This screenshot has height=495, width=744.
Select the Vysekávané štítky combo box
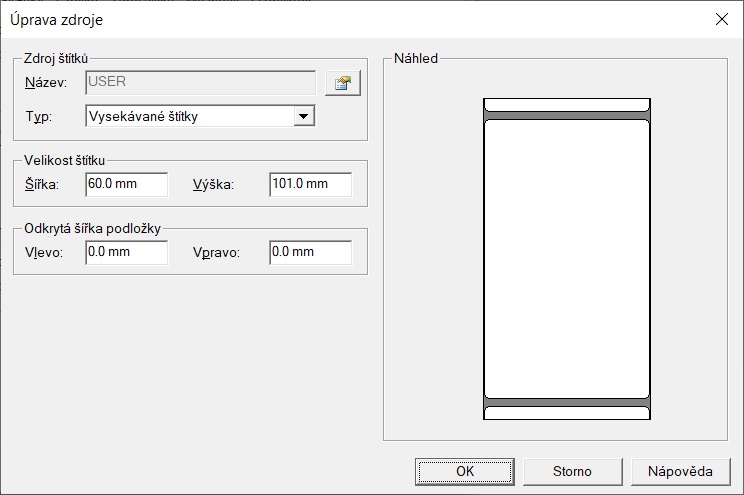click(190, 117)
